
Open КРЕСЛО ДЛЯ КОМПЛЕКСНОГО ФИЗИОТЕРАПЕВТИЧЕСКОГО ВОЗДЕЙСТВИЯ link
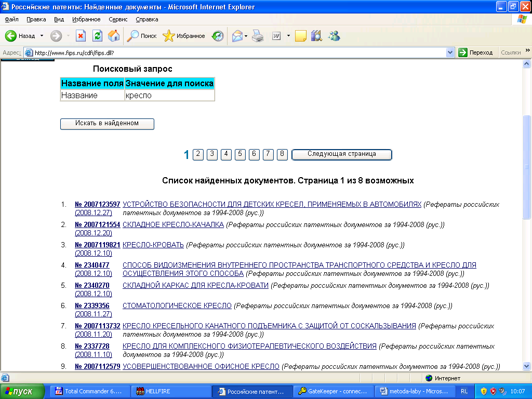[249, 346]
